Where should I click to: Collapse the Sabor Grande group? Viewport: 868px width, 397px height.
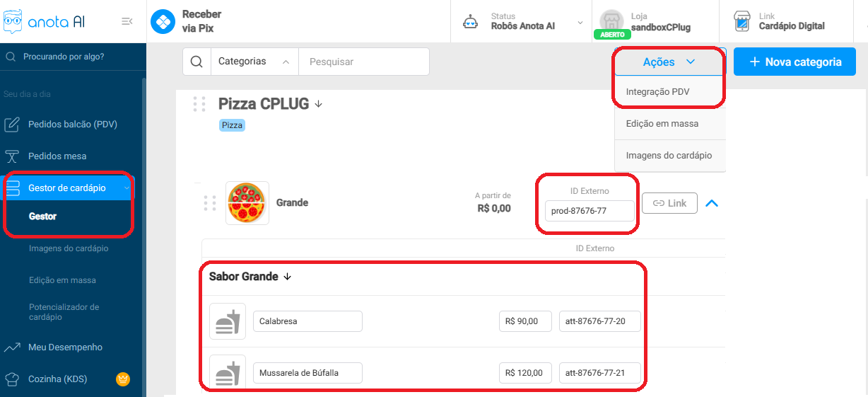coord(287,277)
